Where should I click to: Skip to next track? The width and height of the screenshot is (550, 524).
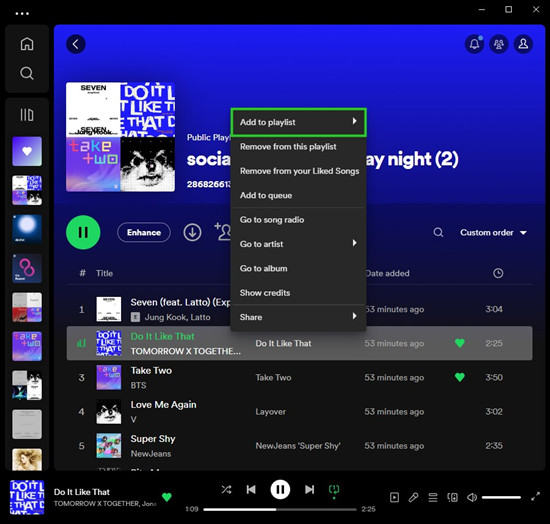click(x=309, y=490)
